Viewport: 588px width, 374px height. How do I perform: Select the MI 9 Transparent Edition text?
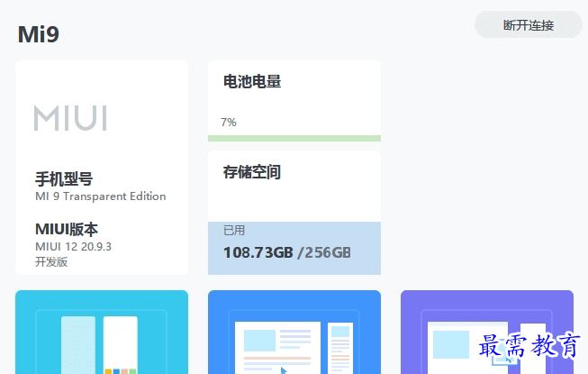pyautogui.click(x=101, y=196)
